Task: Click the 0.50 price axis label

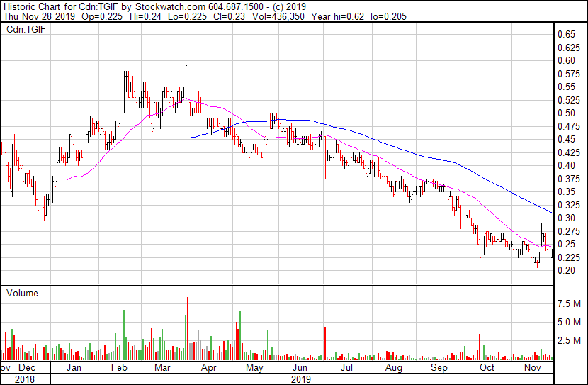Action: pyautogui.click(x=566, y=113)
